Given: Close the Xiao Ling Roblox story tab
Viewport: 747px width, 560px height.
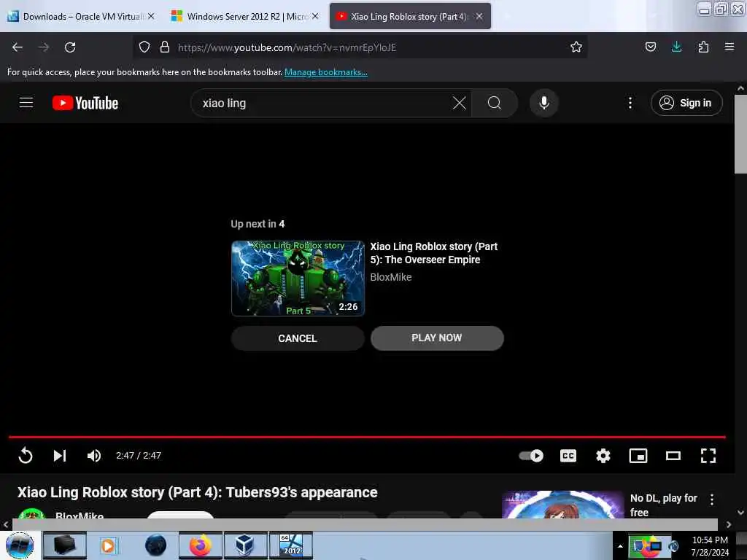Looking at the screenshot, I should 479,16.
